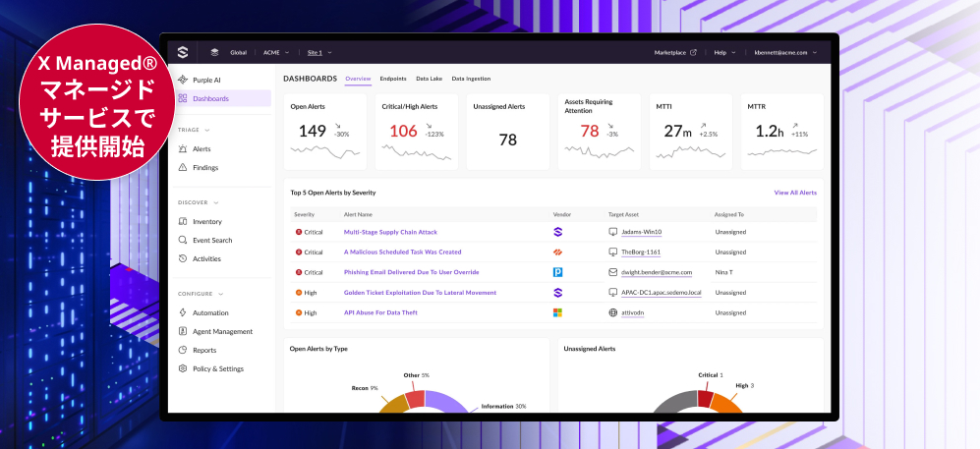Switch to the Overview tab

click(x=358, y=79)
